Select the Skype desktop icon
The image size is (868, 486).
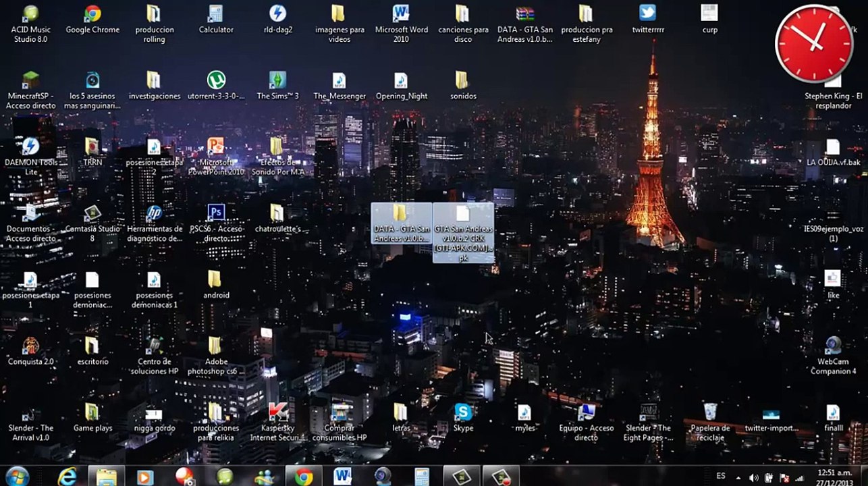coord(463,412)
